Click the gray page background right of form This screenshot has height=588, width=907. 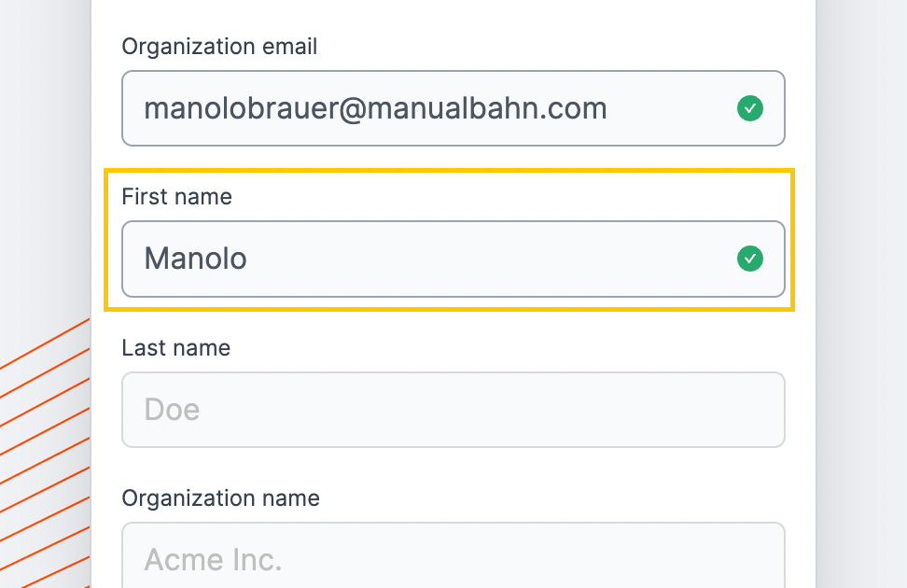[862, 289]
